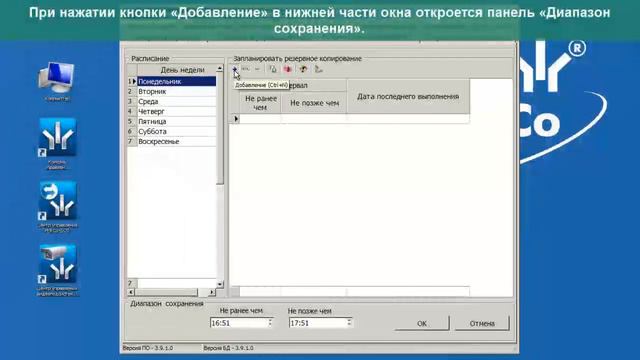Image resolution: width=640 pixels, height=360 pixels.
Task: Click the day list horizontal scroll right arrow
Action: tap(211, 292)
